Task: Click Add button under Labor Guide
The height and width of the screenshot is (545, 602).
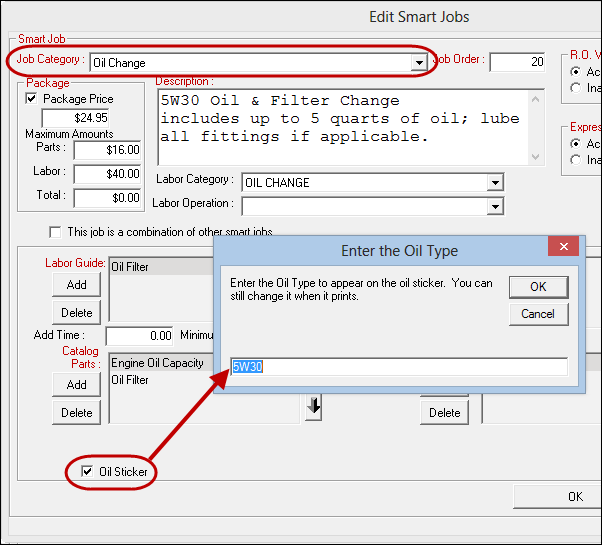Action: pyautogui.click(x=77, y=285)
